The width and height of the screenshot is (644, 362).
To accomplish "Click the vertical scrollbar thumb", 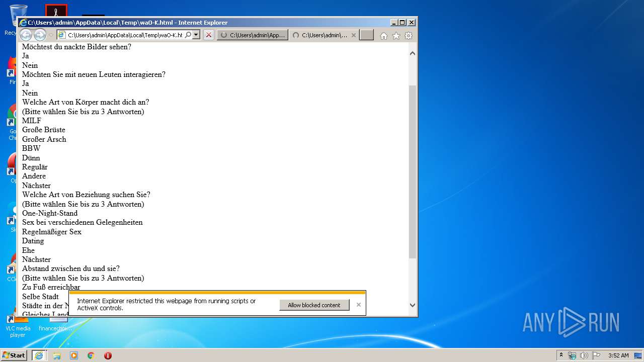I will click(x=413, y=172).
